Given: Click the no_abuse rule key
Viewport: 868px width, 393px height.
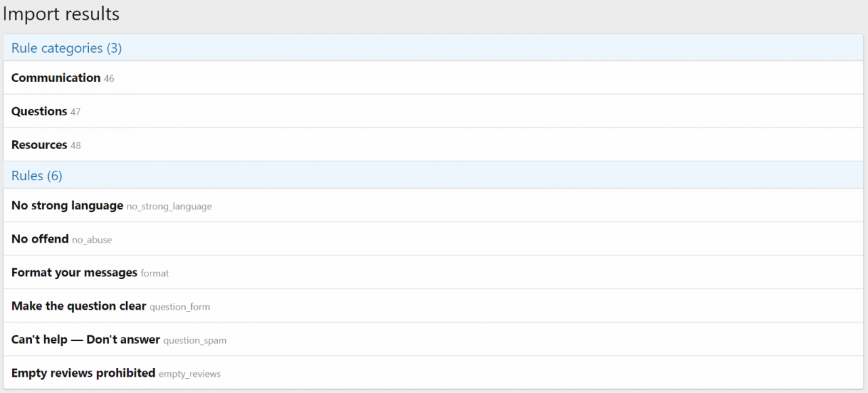Looking at the screenshot, I should 92,240.
